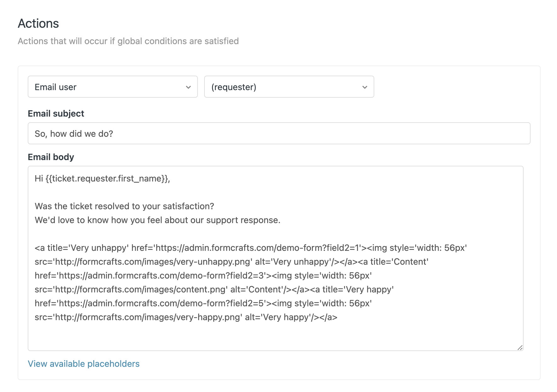Open the Email user action dropdown

(x=112, y=87)
